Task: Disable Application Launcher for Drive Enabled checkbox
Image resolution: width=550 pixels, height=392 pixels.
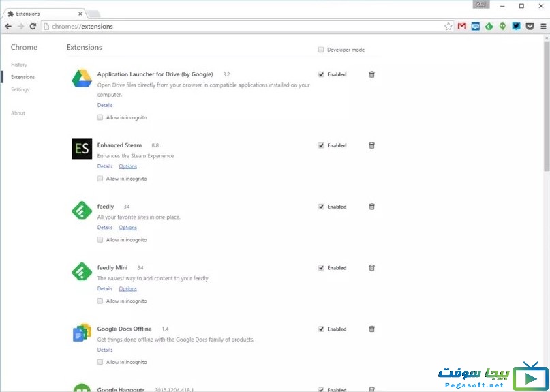Action: 321,74
